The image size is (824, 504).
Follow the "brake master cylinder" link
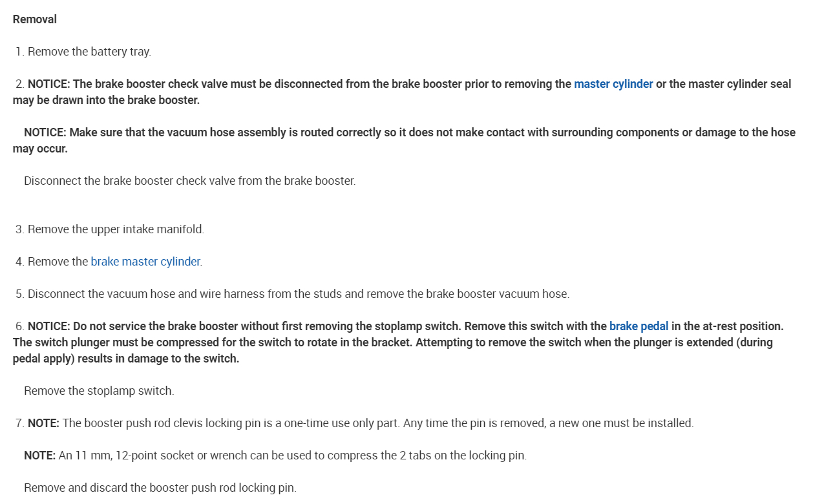coord(145,262)
